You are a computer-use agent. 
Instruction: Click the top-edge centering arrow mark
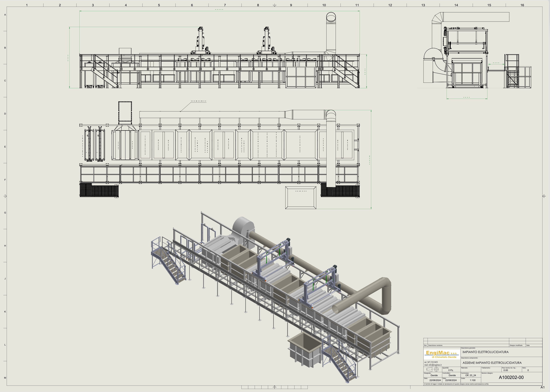point(275,5)
